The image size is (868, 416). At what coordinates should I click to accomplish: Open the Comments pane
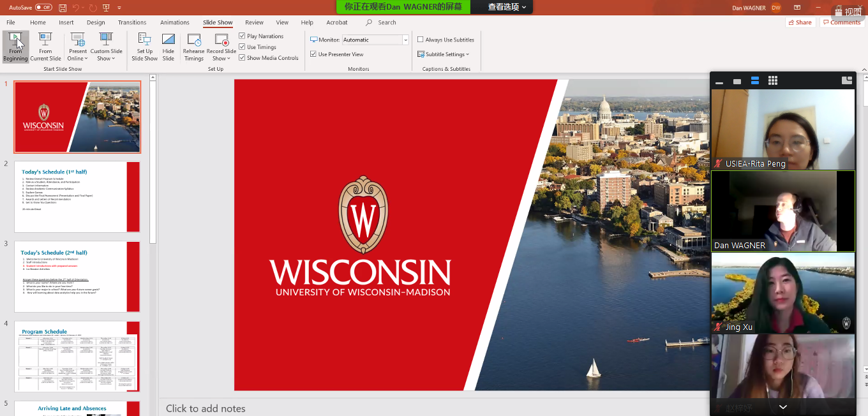tap(842, 22)
